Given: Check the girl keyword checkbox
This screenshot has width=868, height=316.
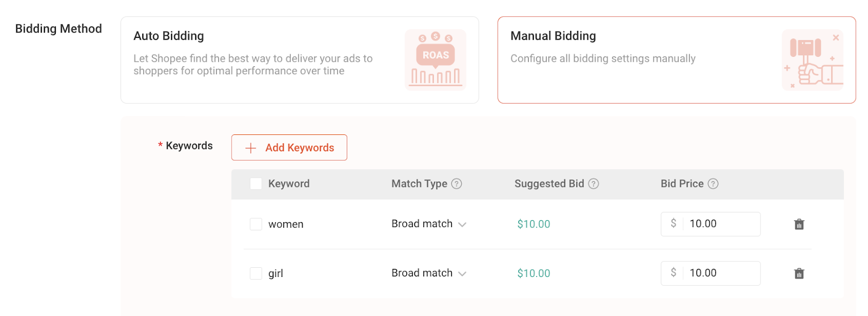Looking at the screenshot, I should [x=256, y=274].
